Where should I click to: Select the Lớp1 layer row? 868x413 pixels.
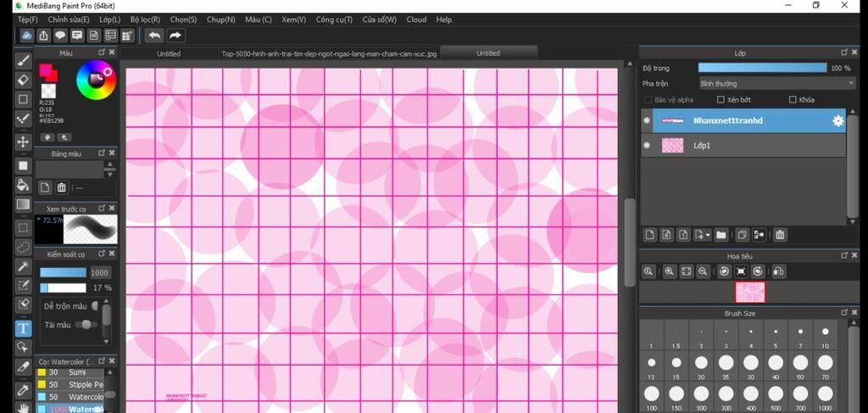point(743,146)
